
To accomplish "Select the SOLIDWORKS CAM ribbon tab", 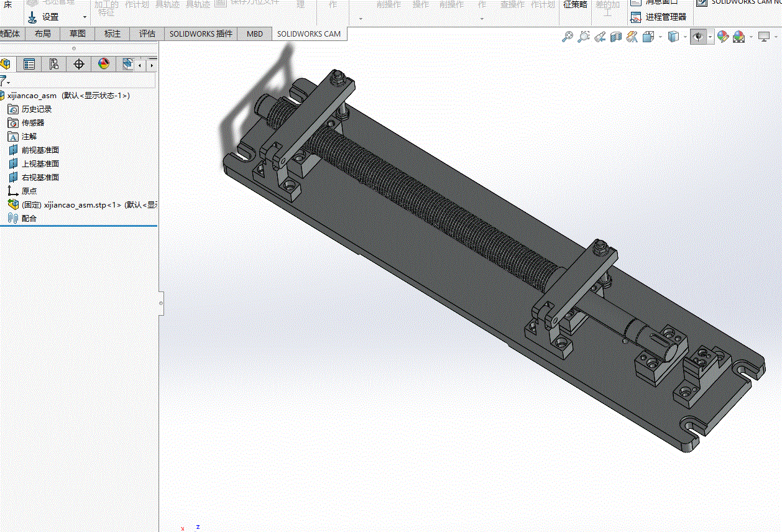I will click(x=309, y=34).
